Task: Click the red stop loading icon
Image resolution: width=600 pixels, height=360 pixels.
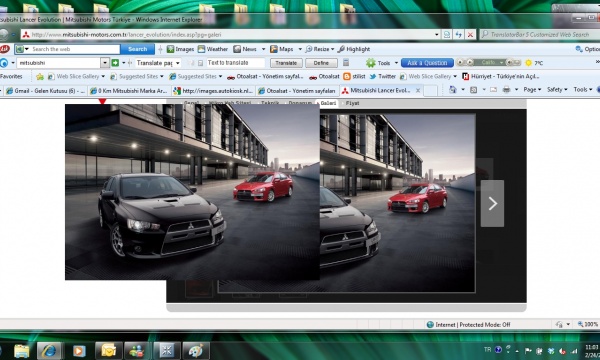Action: 470,34
